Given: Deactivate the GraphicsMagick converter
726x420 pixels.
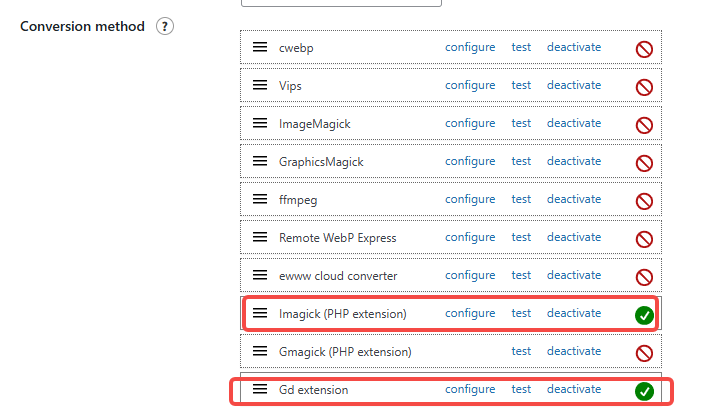Looking at the screenshot, I should [x=574, y=161].
